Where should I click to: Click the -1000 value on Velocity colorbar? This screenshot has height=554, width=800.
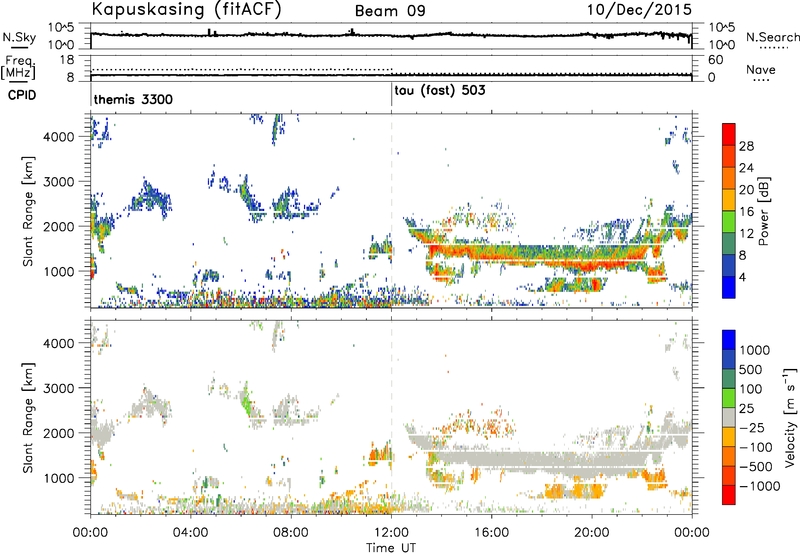pos(759,486)
